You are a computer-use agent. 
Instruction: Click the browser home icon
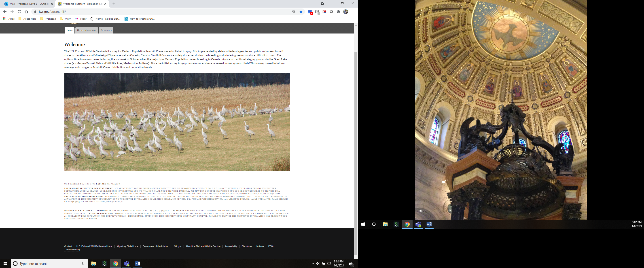tap(27, 12)
